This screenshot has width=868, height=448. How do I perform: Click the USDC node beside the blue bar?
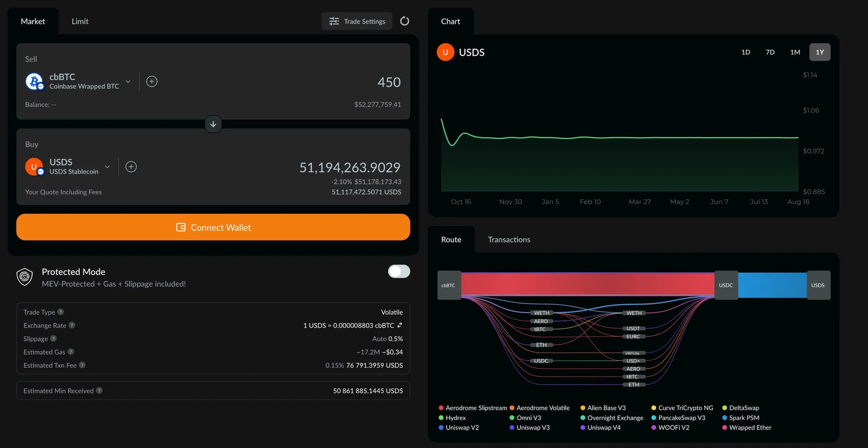pyautogui.click(x=726, y=285)
